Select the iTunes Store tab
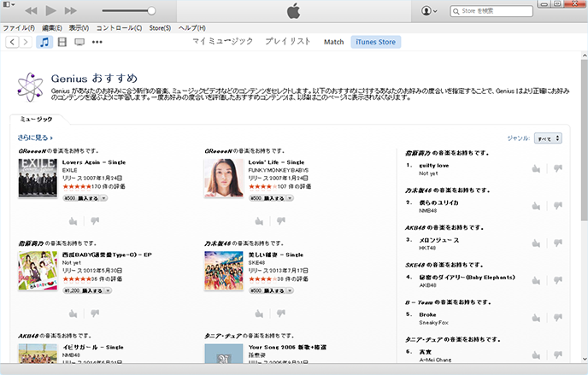 coord(376,42)
